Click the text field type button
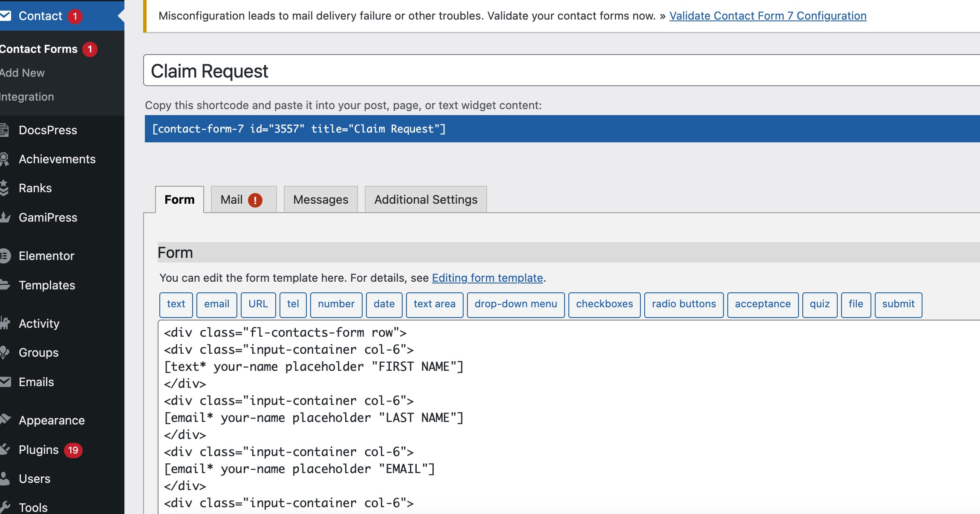 tap(175, 304)
